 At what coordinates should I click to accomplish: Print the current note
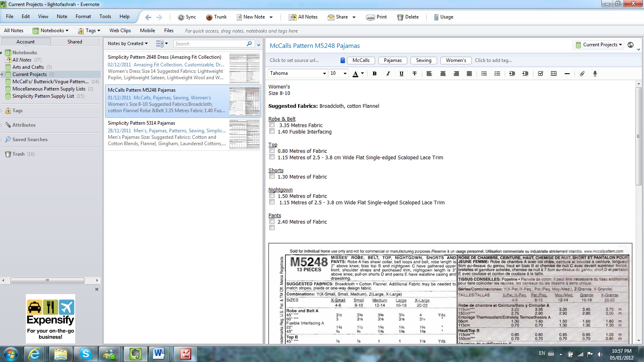pyautogui.click(x=376, y=17)
